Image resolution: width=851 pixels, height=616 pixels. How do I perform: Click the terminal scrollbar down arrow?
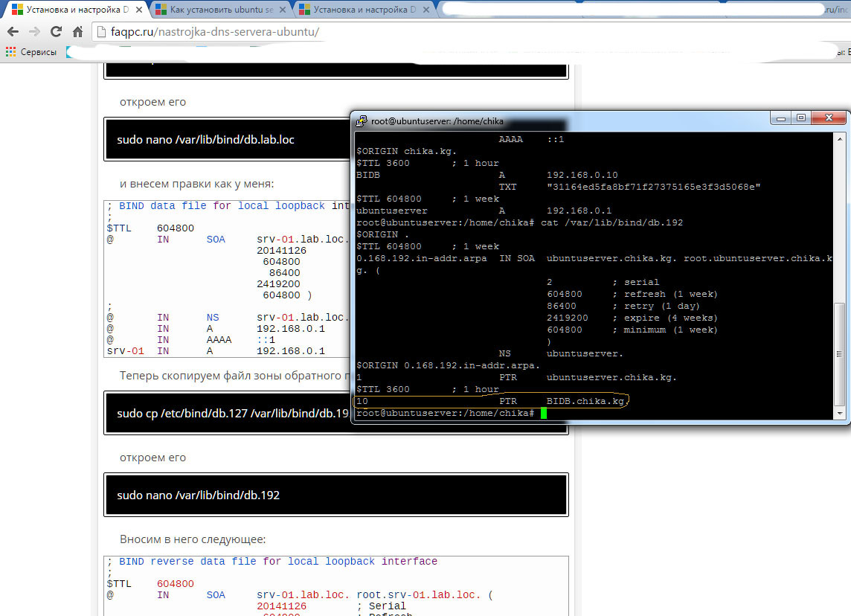coord(840,414)
